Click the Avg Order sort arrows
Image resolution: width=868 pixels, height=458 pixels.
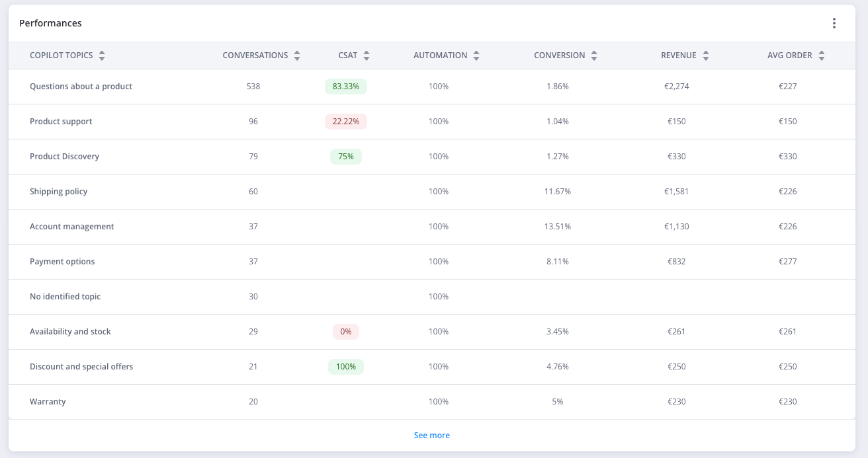coord(821,56)
